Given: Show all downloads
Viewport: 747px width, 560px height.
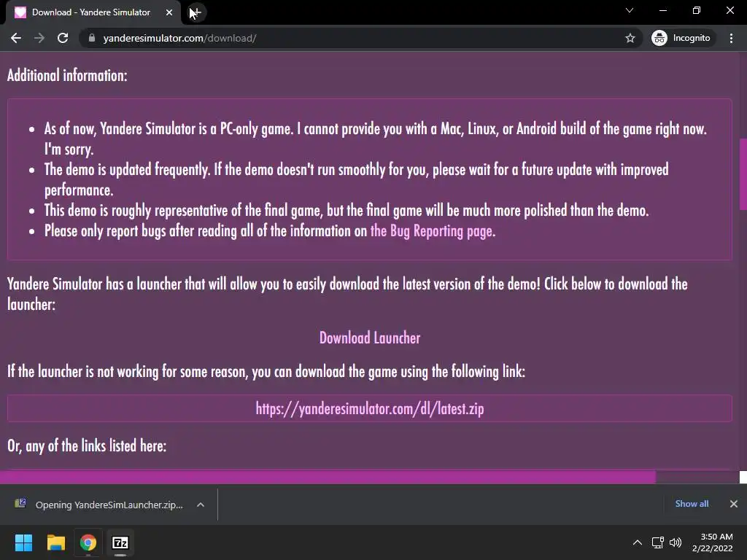Looking at the screenshot, I should 692,504.
